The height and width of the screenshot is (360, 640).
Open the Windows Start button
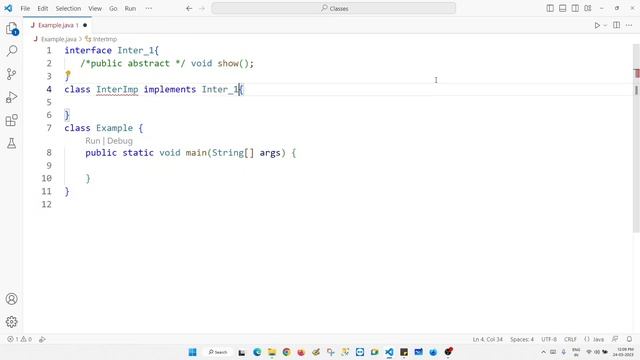click(192, 352)
